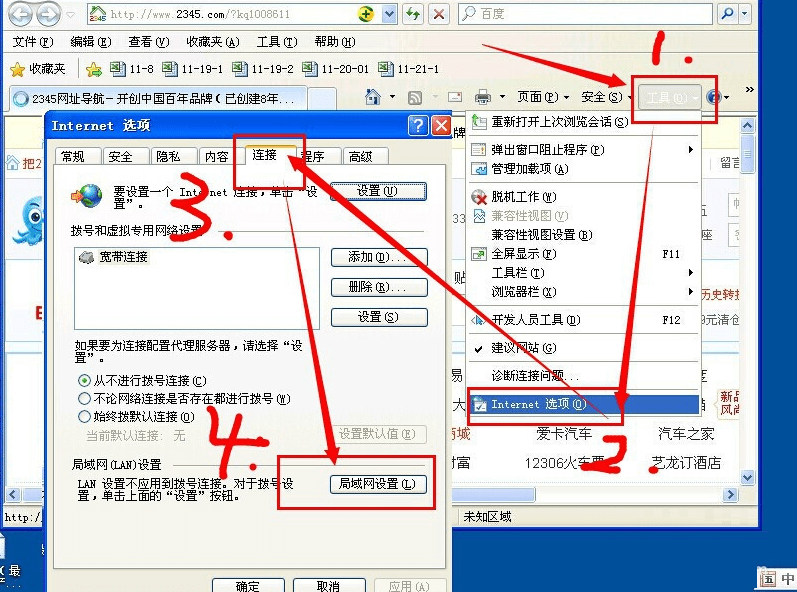Choose 开发人员工具(D) menu entry
The height and width of the screenshot is (592, 797).
click(583, 320)
